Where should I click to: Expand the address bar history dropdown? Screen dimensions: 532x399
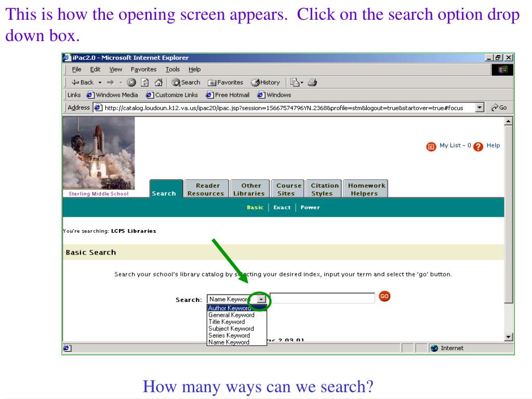pyautogui.click(x=479, y=108)
